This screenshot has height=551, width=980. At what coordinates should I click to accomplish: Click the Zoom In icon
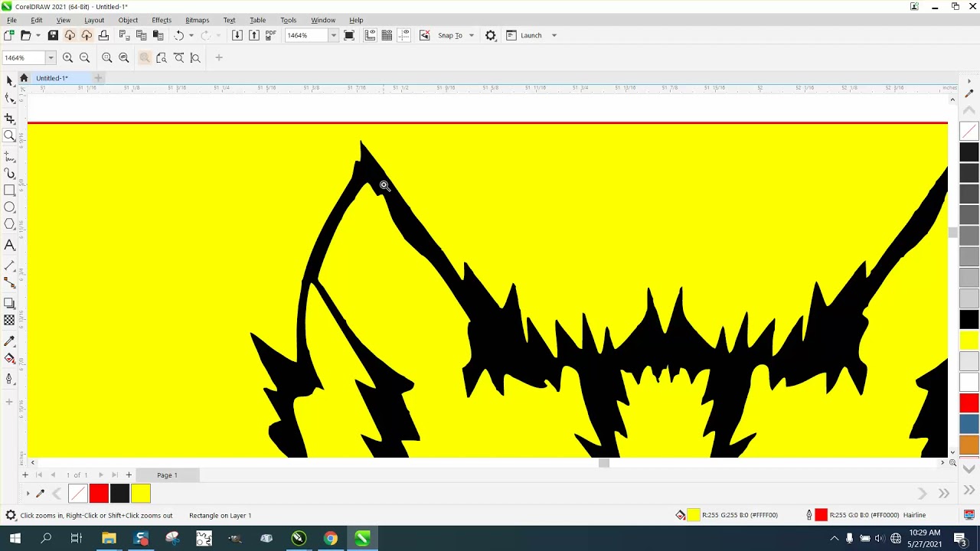(67, 57)
